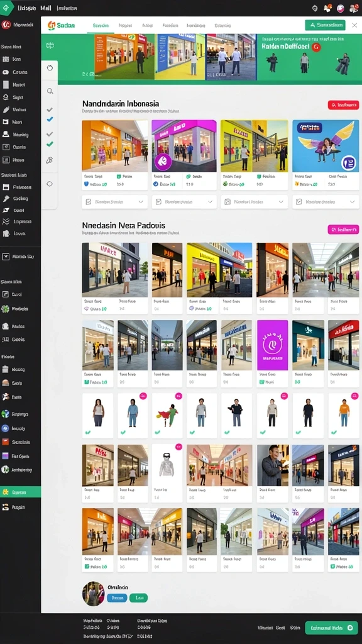
Task: Click the red button beside Nandndartin Inbonasia heading
Action: pyautogui.click(x=343, y=105)
